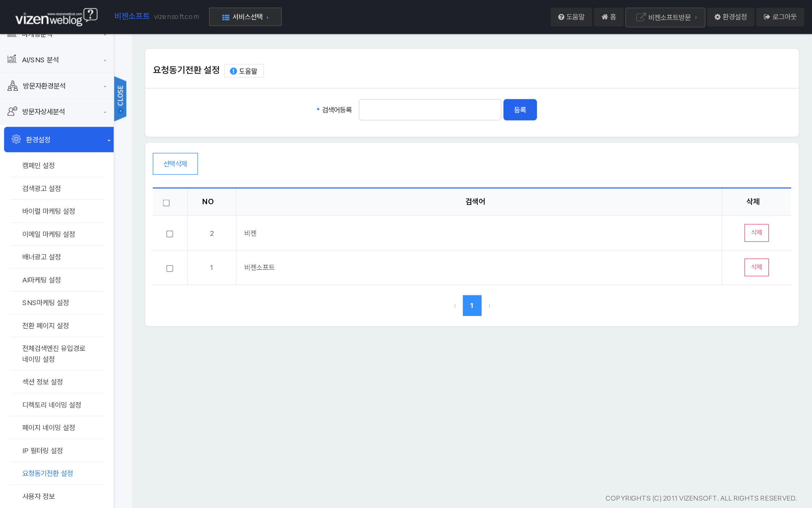
Task: Click the logout arrow icon
Action: click(767, 17)
